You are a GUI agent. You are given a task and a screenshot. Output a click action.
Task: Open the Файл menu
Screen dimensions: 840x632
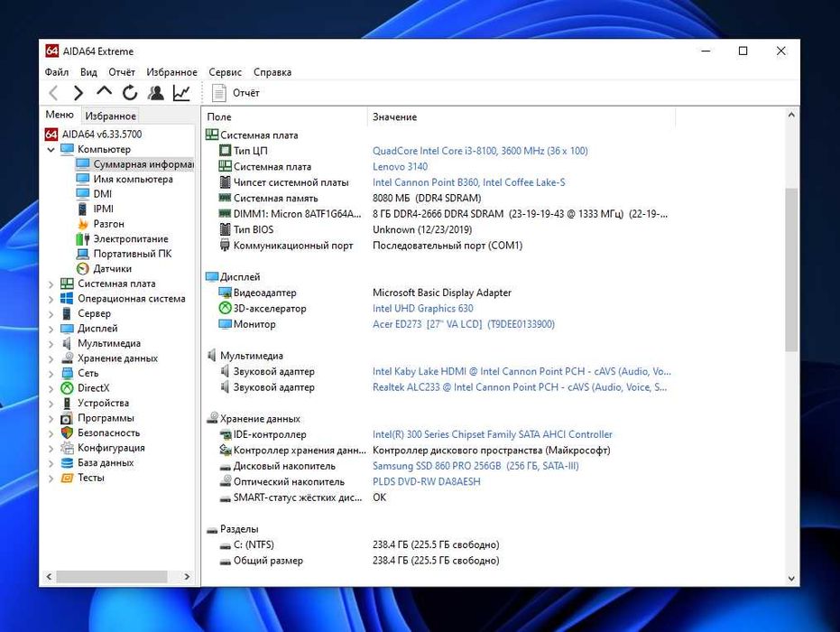[x=57, y=72]
